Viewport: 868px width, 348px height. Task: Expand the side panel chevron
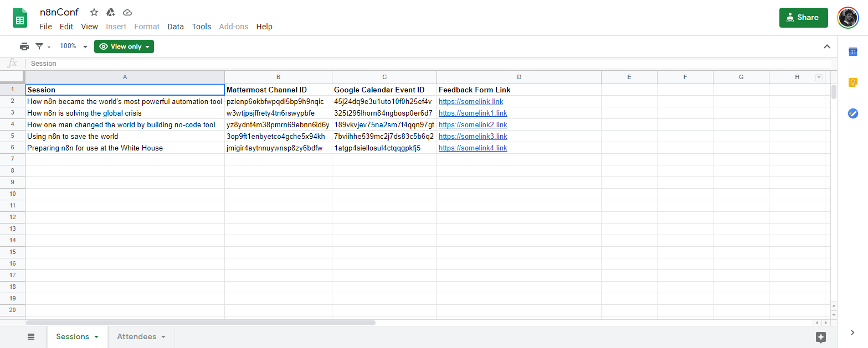click(852, 332)
